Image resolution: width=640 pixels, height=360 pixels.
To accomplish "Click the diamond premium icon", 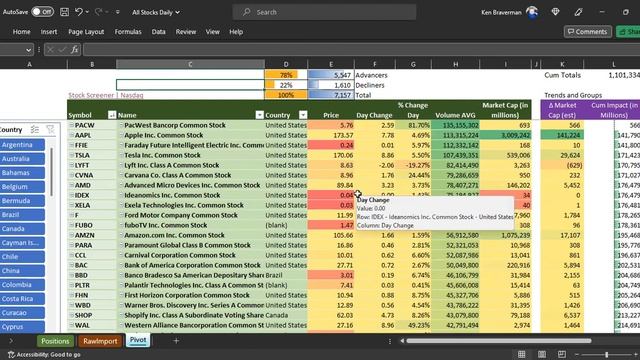I will coord(555,12).
